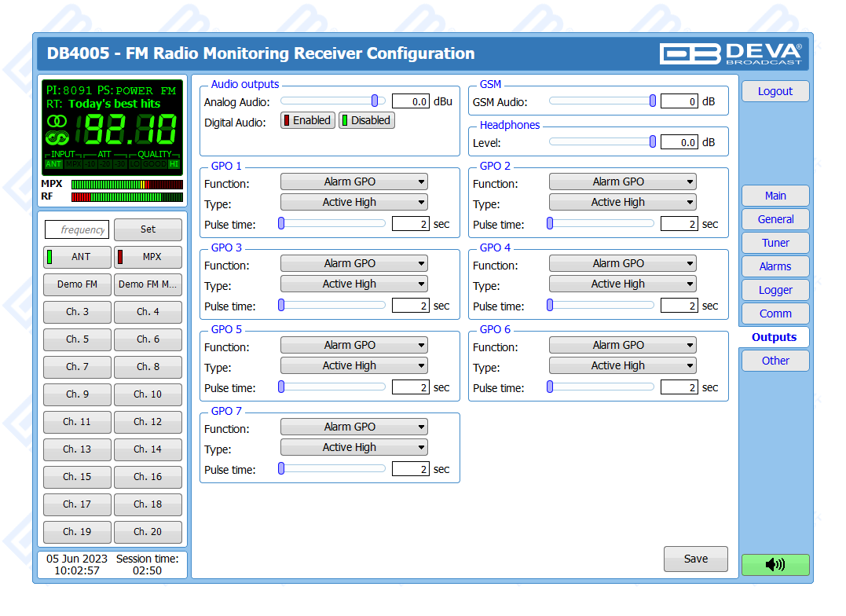846x616 pixels.
Task: Open the Alarms tab
Action: click(775, 266)
